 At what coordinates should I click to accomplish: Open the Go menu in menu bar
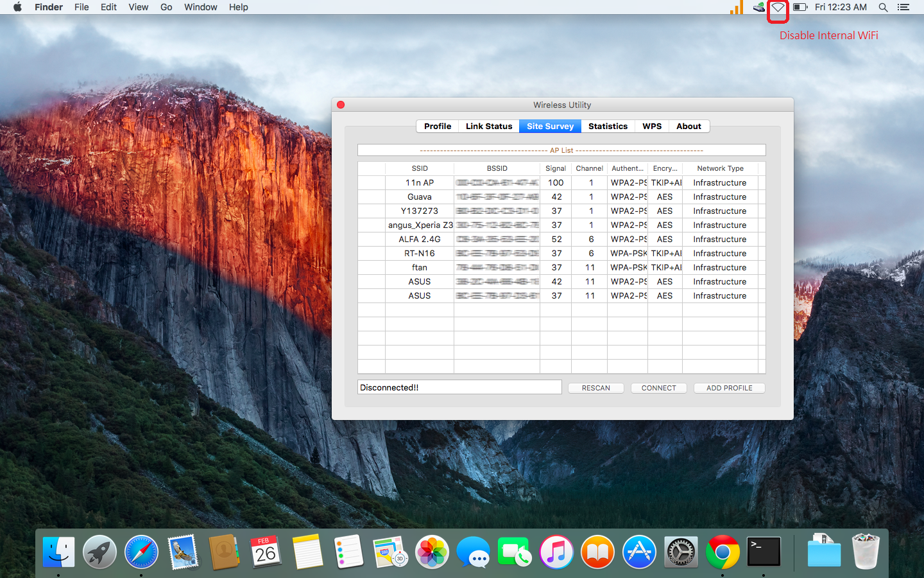point(166,7)
